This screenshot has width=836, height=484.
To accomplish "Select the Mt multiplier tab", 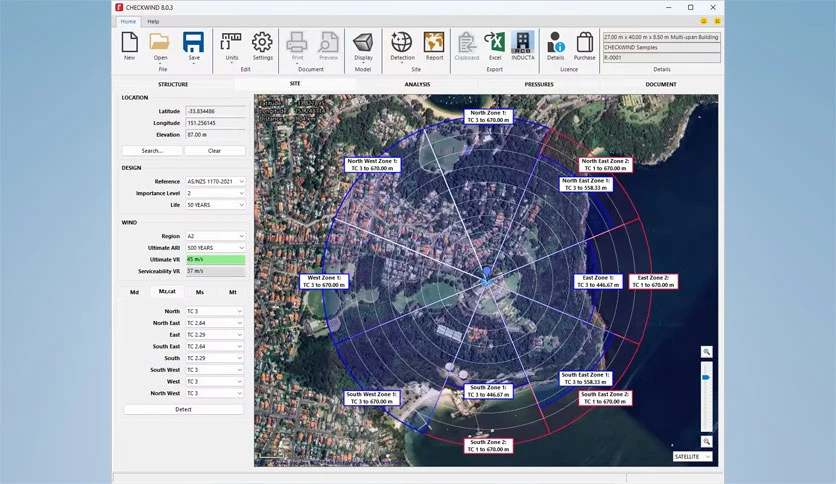I will point(233,292).
